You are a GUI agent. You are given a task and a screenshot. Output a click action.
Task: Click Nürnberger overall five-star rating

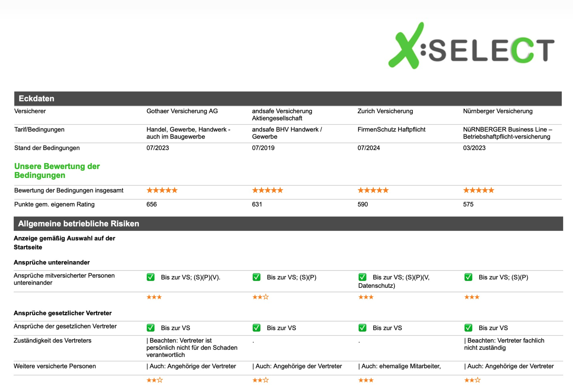[479, 190]
